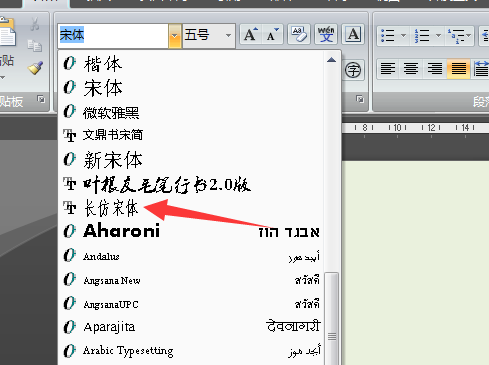Open the Clipboard pane launcher
Screen dimensions: 489x365
(41, 99)
